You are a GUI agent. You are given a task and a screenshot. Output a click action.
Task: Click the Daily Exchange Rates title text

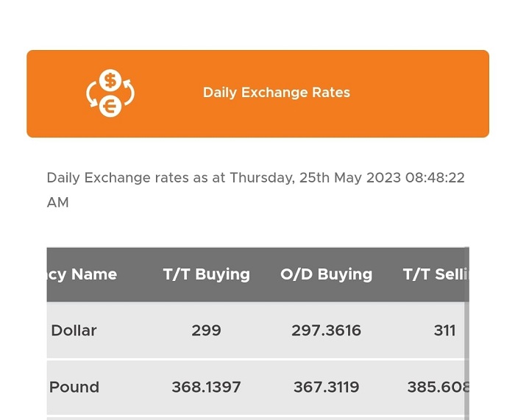277,93
